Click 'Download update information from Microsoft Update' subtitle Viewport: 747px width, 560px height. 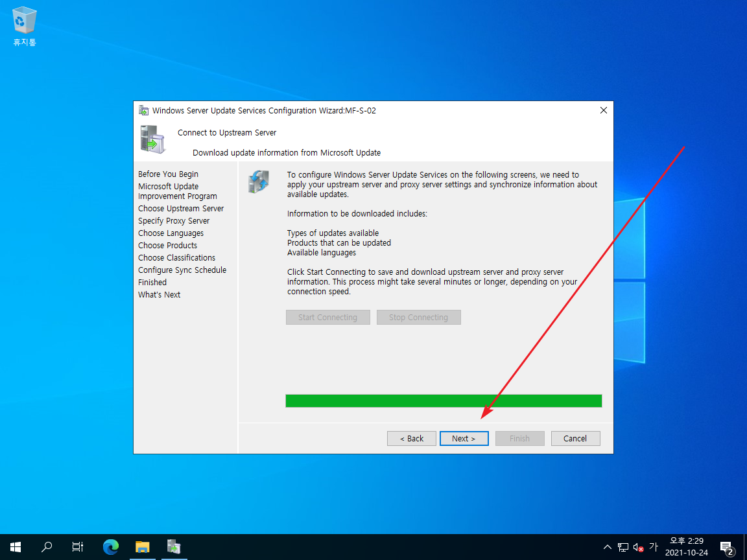click(x=287, y=153)
